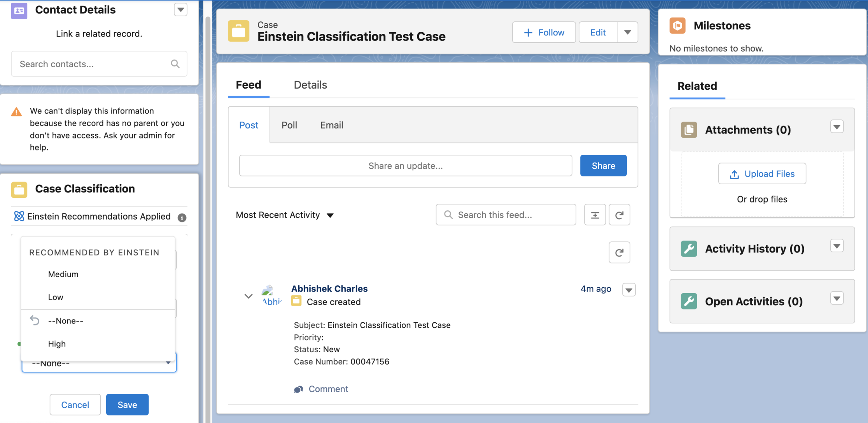Click the refresh feed icon next to search
Screen dimensions: 868x423
619,215
